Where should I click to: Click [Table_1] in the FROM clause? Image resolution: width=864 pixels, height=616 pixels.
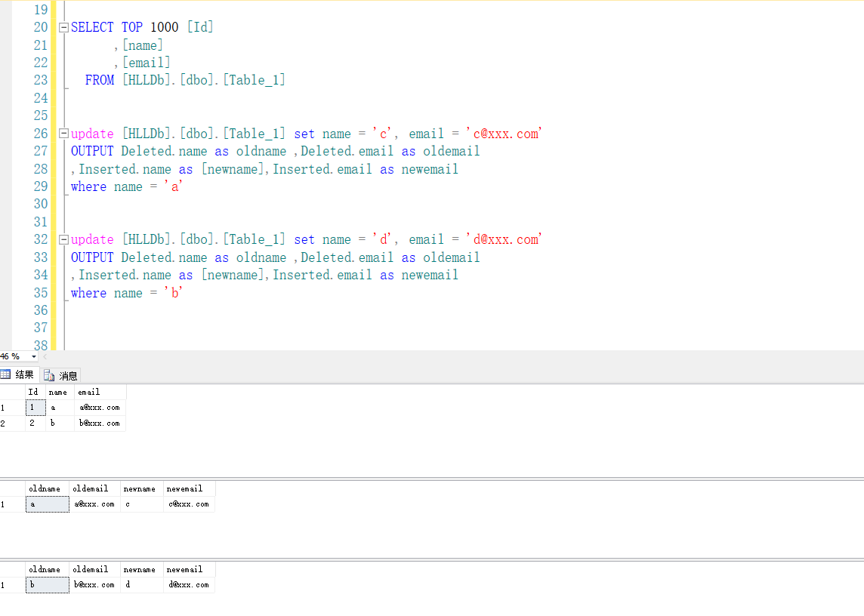coord(254,81)
